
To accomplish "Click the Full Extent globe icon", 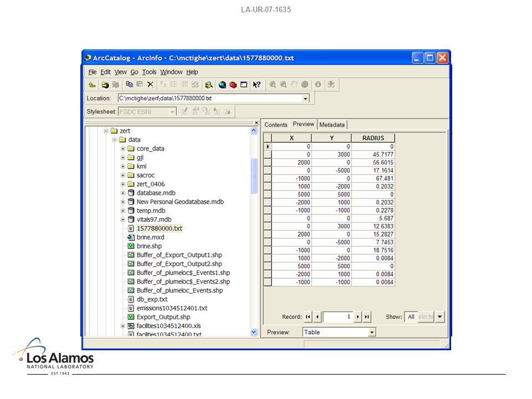I will tap(305, 84).
